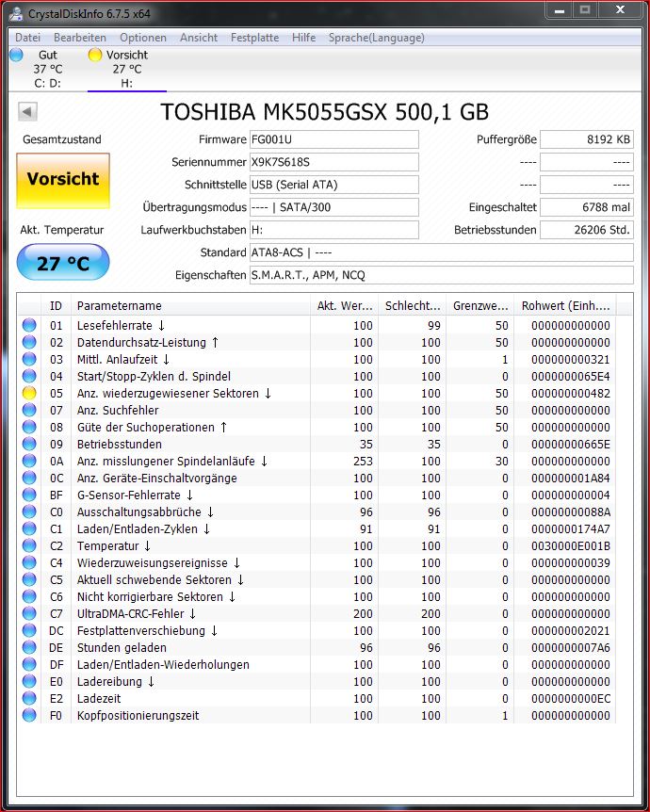Image resolution: width=650 pixels, height=812 pixels.
Task: Click the Standard field ATA8-ACS
Action: 441,252
